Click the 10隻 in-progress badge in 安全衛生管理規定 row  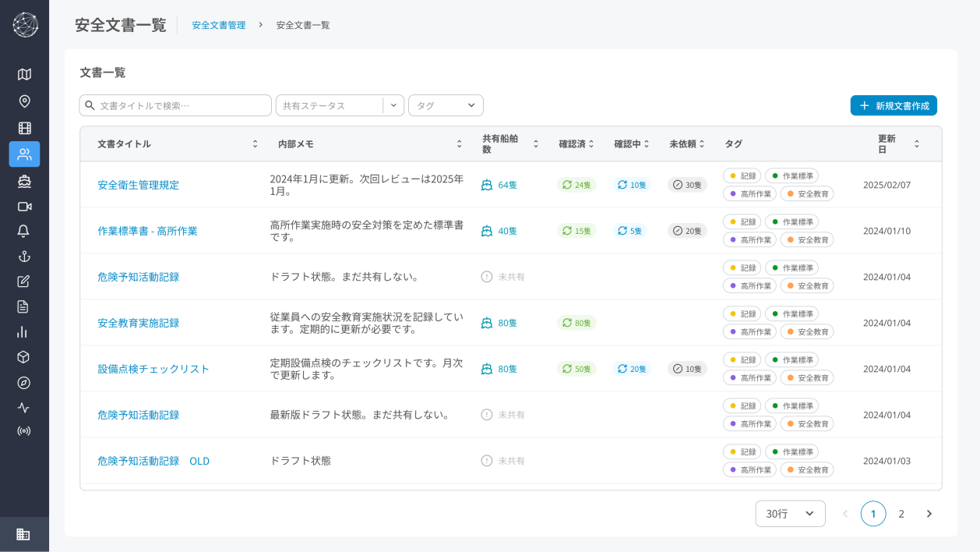click(631, 185)
